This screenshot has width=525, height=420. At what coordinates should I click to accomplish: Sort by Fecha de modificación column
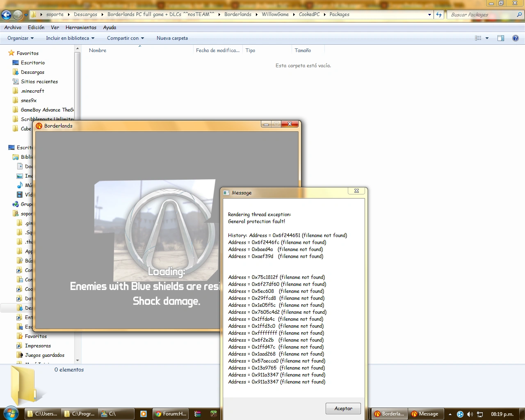(x=218, y=50)
